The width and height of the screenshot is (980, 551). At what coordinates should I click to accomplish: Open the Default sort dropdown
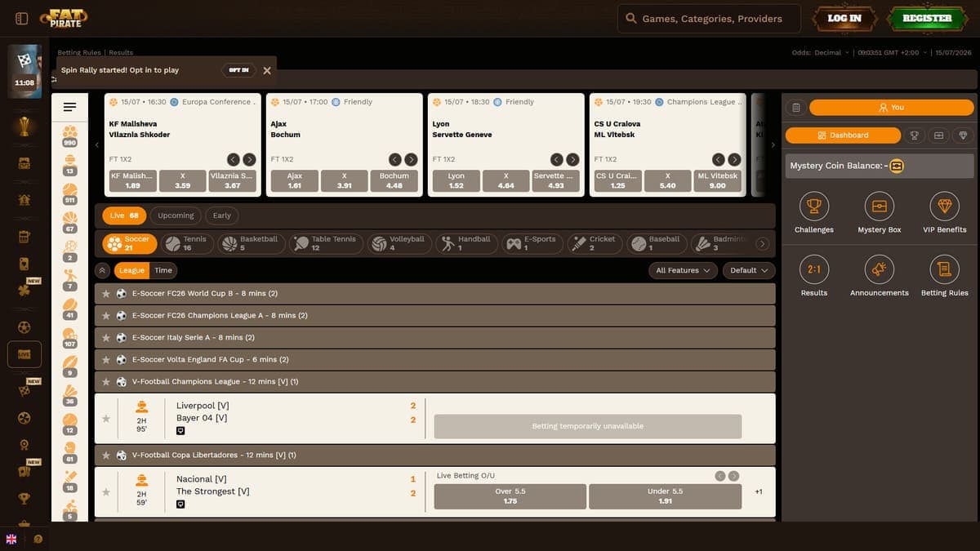(x=749, y=270)
